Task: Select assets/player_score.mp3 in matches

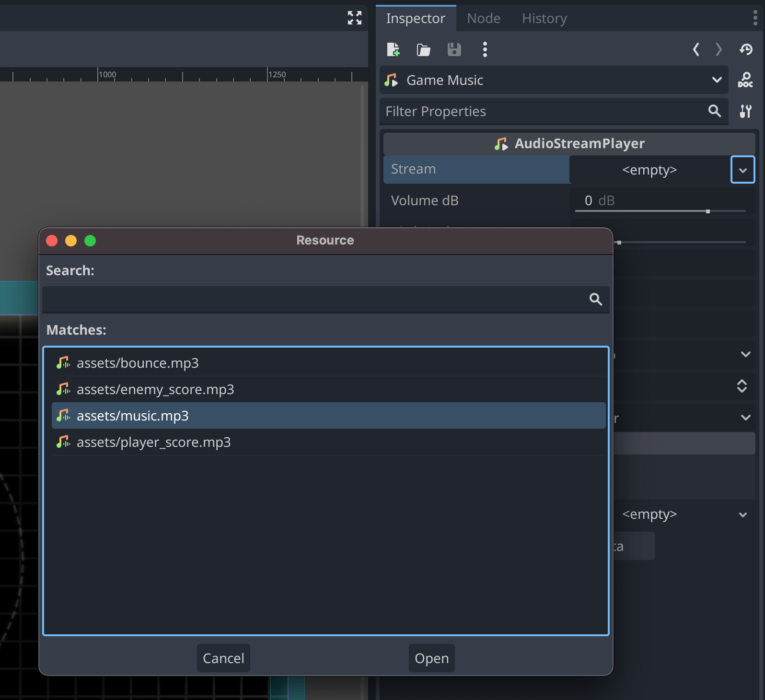Action: point(328,442)
